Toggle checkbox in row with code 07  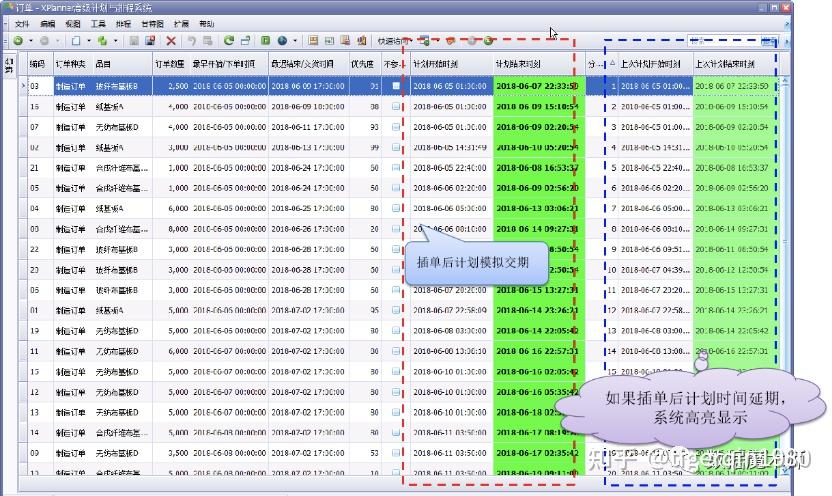pos(396,127)
